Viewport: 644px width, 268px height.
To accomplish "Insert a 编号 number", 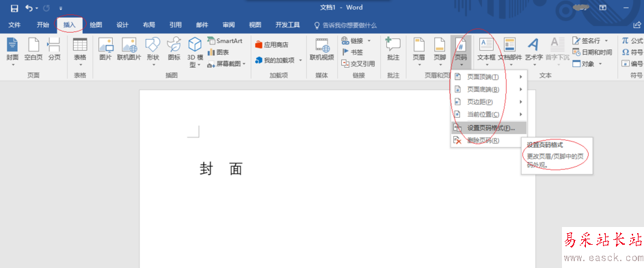I will coord(632,64).
